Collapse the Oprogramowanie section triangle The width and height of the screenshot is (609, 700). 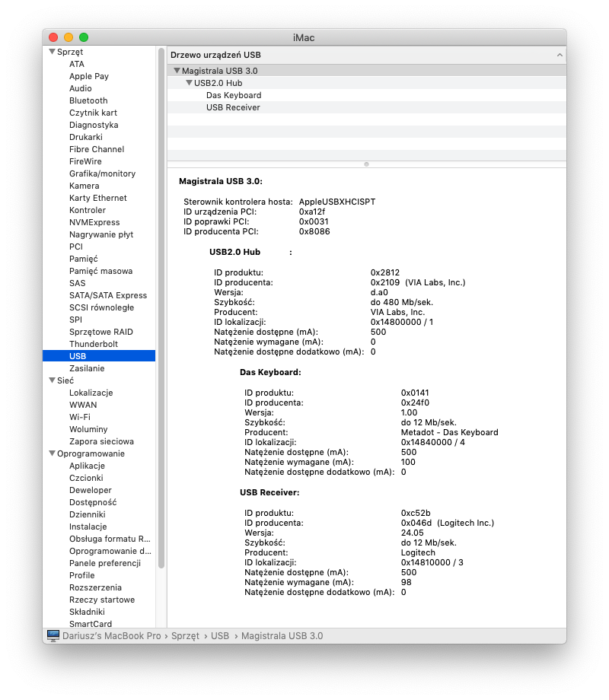(52, 453)
